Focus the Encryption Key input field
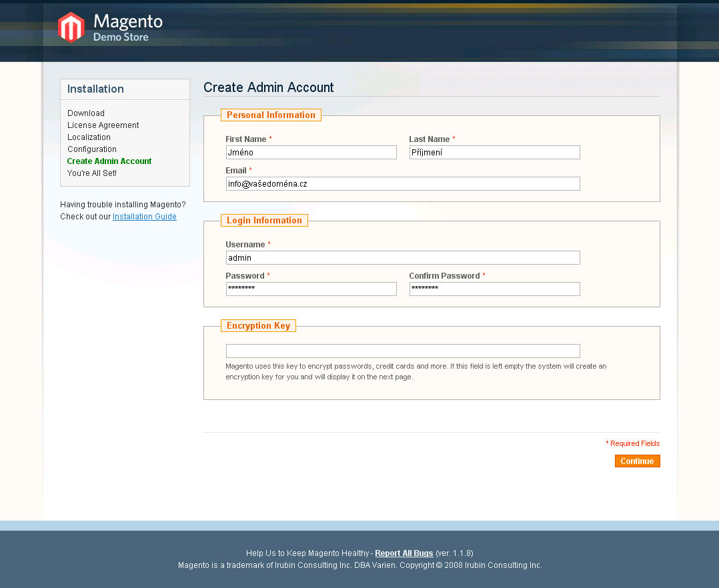The height and width of the screenshot is (588, 719). point(403,351)
